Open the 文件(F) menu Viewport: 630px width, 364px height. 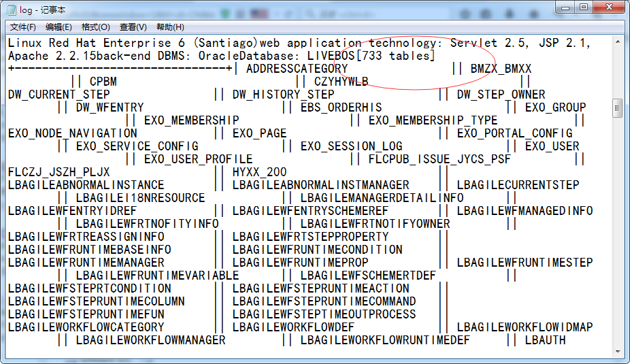(23, 27)
